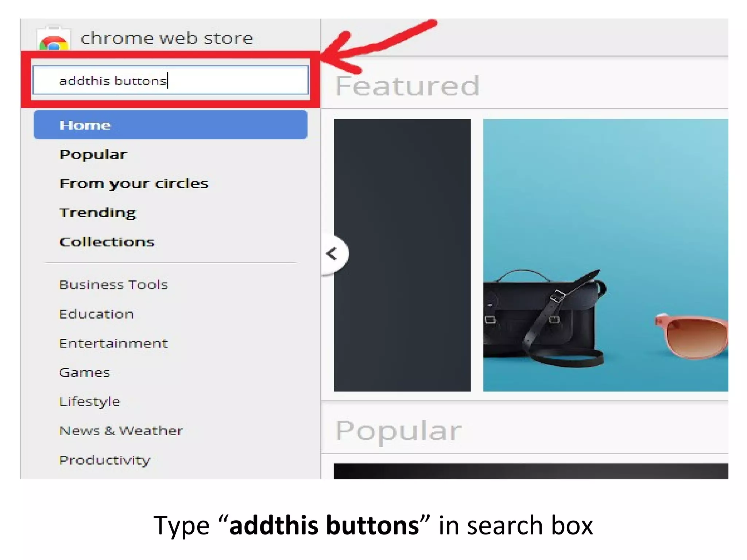The width and height of the screenshot is (747, 560).
Task: Browse the Games category
Action: coord(84,372)
